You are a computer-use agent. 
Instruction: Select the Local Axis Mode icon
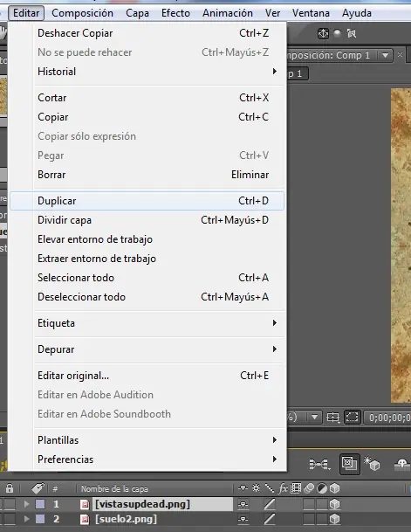pyautogui.click(x=323, y=33)
